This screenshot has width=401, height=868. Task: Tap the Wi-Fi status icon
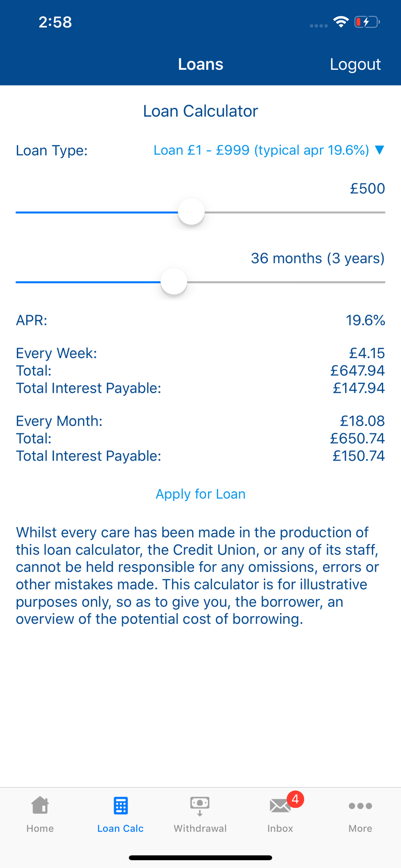pyautogui.click(x=341, y=22)
